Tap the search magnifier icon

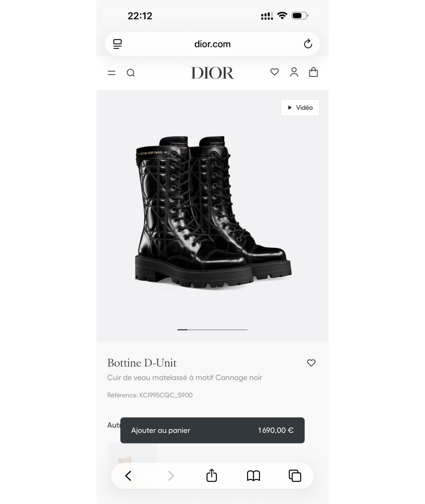click(131, 73)
